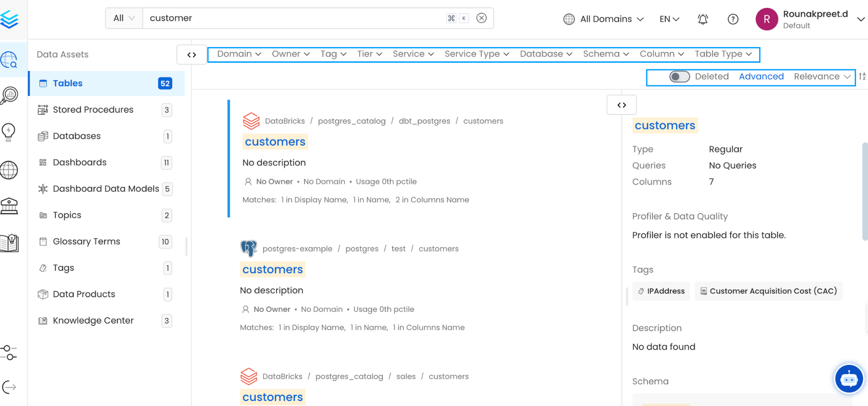
Task: Open the Domain filter dropdown
Action: pos(239,54)
